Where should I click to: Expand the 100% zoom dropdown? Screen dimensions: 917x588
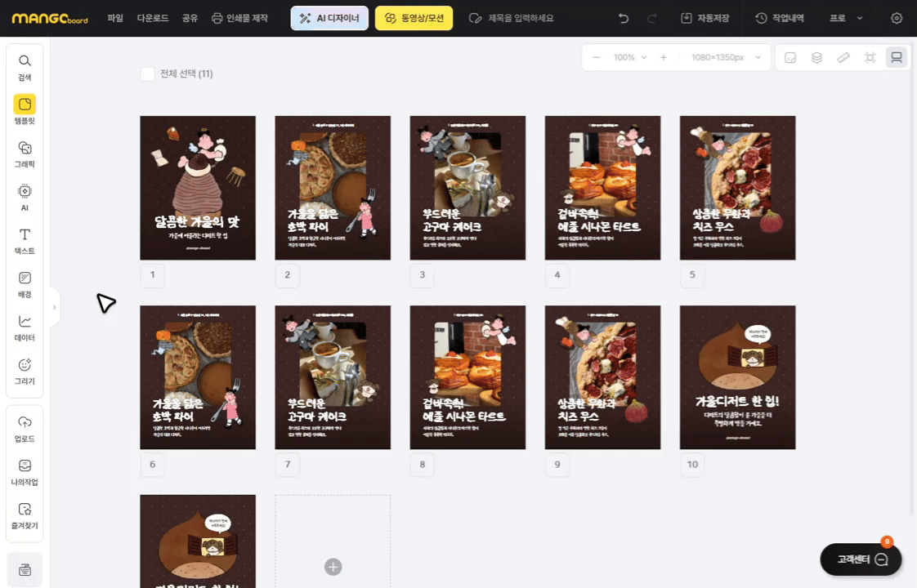(x=630, y=57)
